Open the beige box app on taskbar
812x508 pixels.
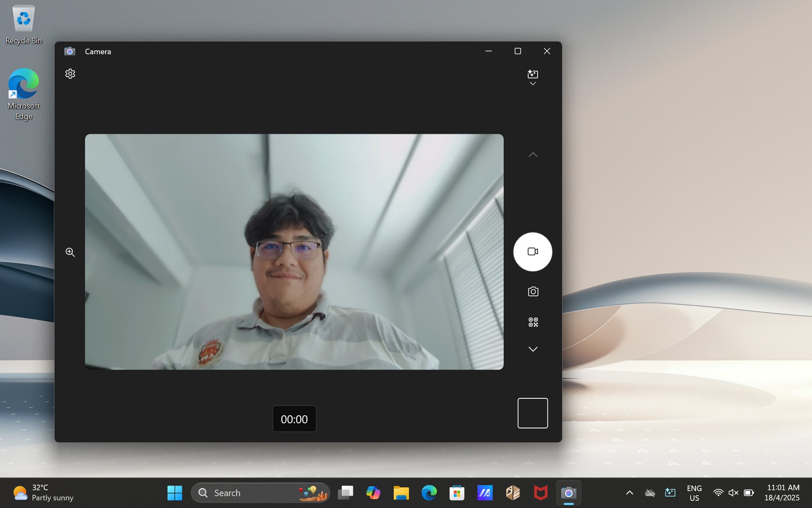click(x=513, y=493)
